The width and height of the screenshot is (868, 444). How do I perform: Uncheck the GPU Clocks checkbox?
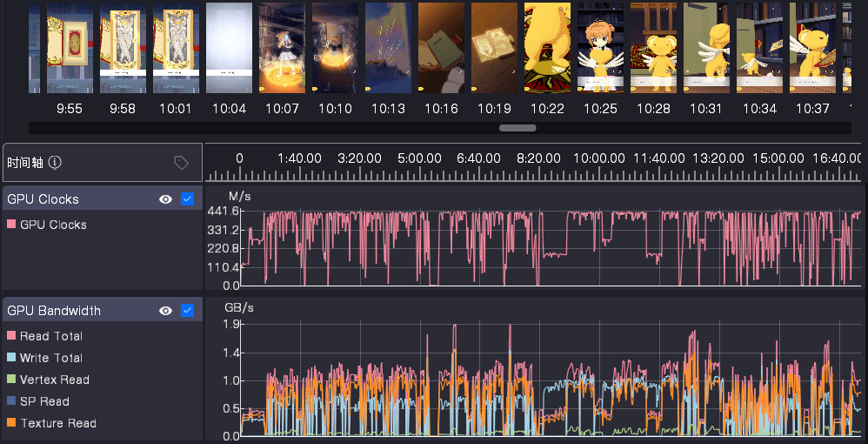pos(187,199)
